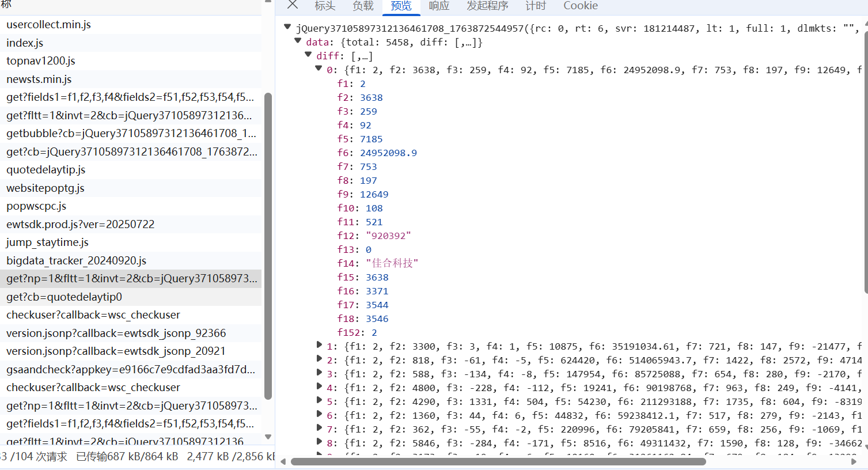
Task: Select version.jsonp ewtsdk_jsonp_92366 request
Action: coord(131,333)
